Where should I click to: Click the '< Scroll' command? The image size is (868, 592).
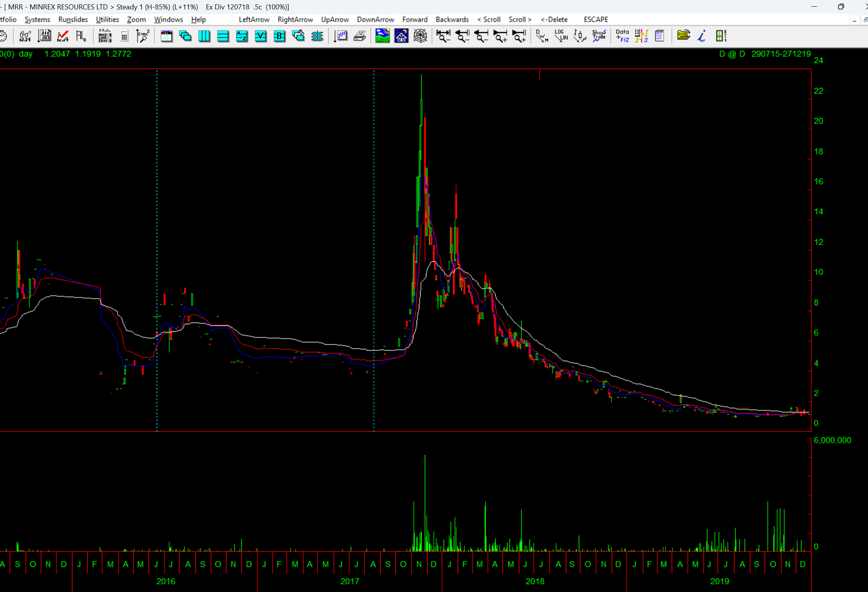(489, 20)
